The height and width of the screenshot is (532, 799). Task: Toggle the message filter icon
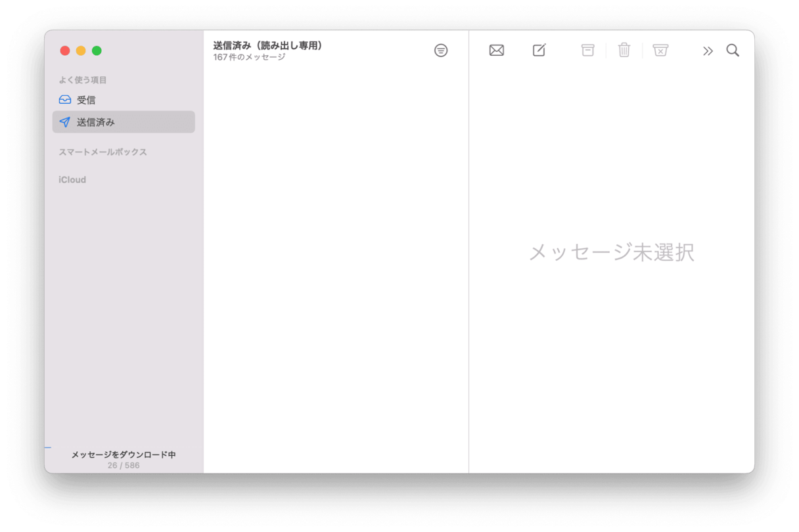tap(441, 51)
